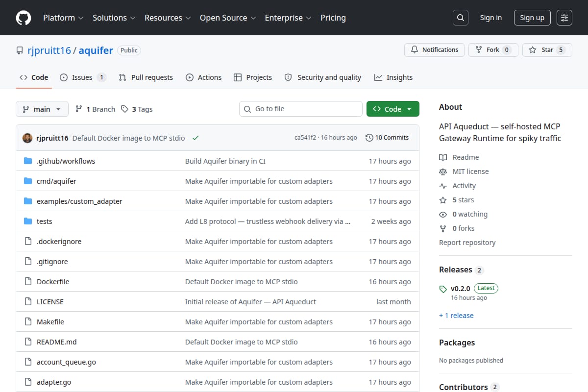This screenshot has height=392, width=588.
Task: Open aquifer repository name link
Action: [x=96, y=50]
